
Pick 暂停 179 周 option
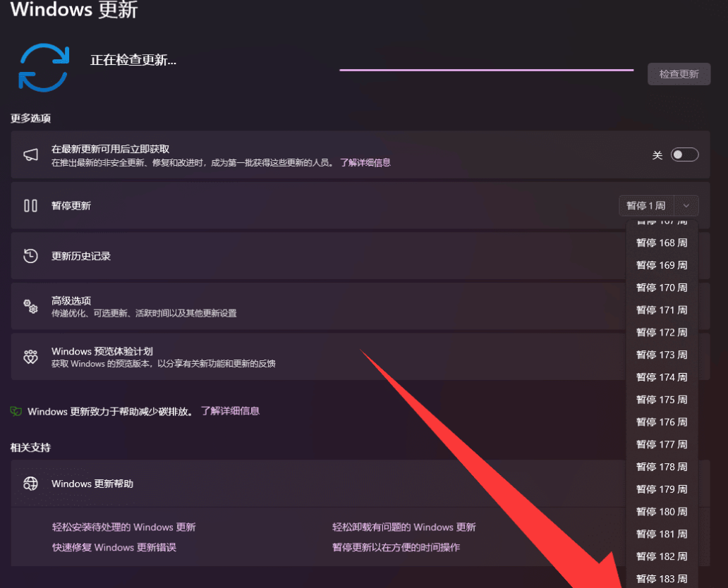[662, 489]
